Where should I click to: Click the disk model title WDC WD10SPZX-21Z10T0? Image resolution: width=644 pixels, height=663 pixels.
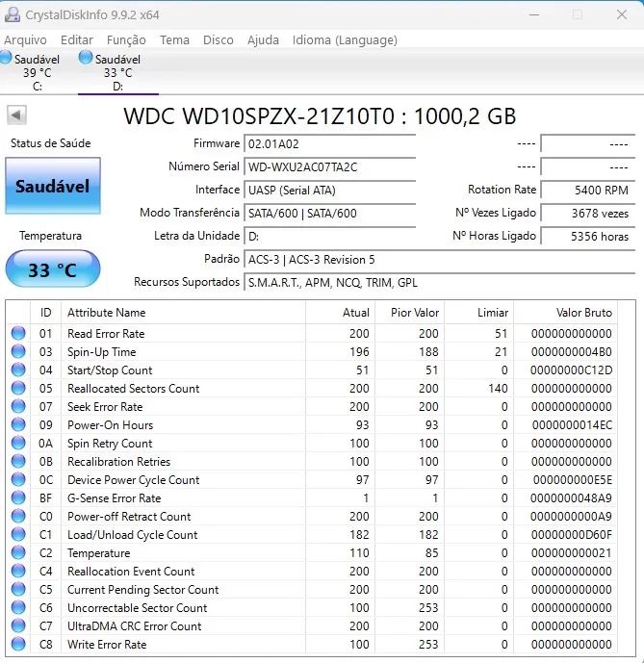(259, 116)
